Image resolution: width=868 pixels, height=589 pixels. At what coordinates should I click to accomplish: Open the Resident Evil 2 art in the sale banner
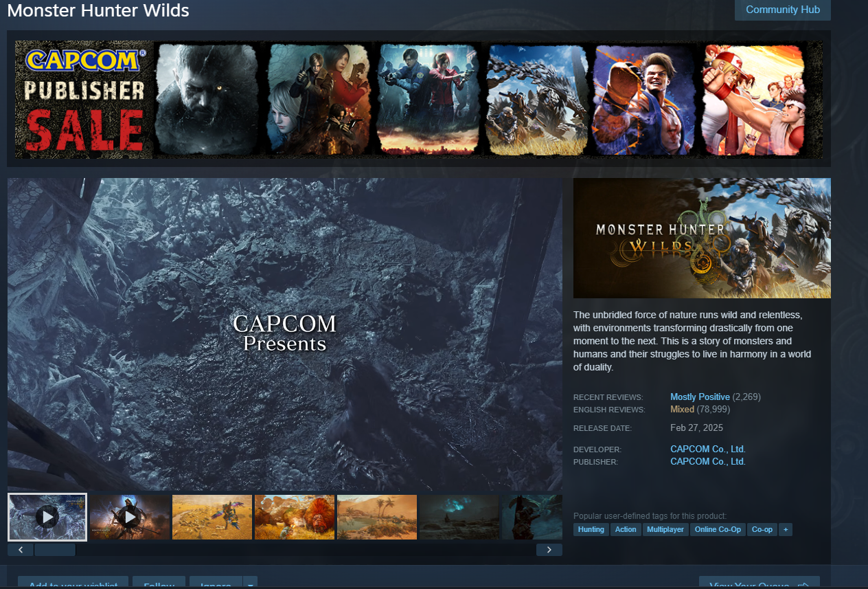coord(429,100)
